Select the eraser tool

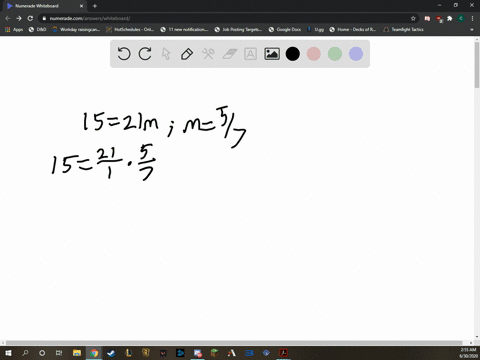(x=229, y=54)
